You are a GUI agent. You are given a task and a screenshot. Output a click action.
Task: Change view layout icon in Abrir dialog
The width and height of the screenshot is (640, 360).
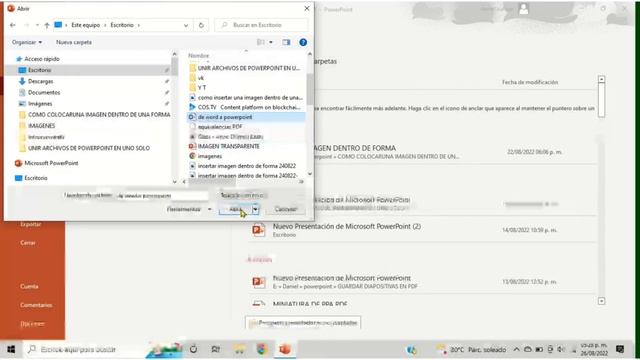(x=260, y=42)
